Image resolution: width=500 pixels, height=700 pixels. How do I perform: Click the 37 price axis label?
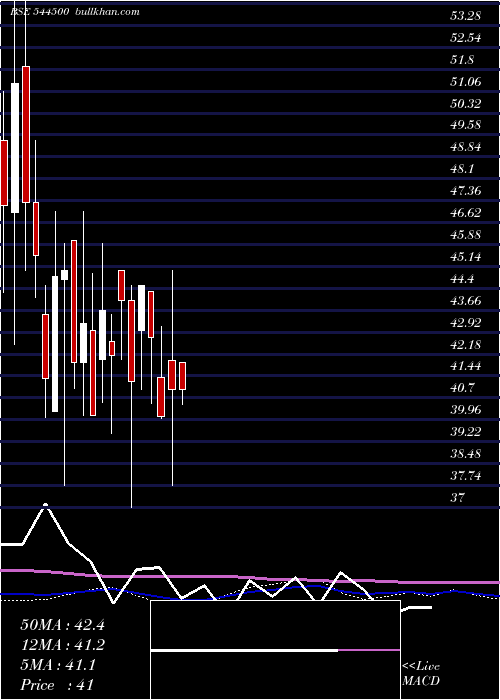pos(458,497)
